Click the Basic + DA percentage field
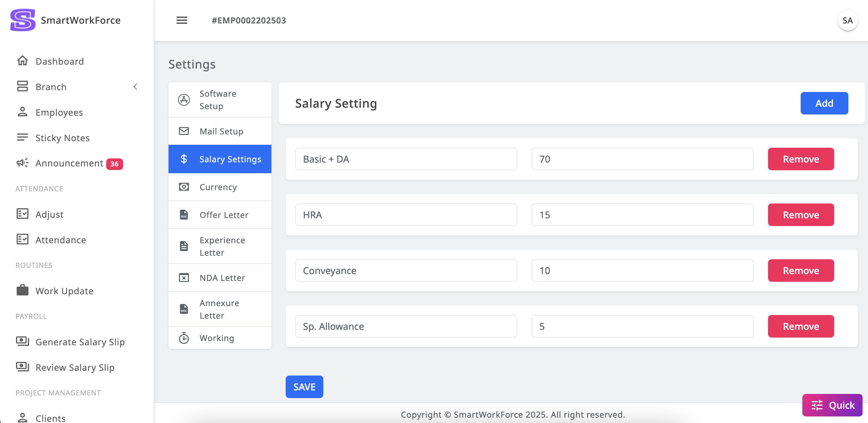Viewport: 868px width, 423px height. point(642,159)
